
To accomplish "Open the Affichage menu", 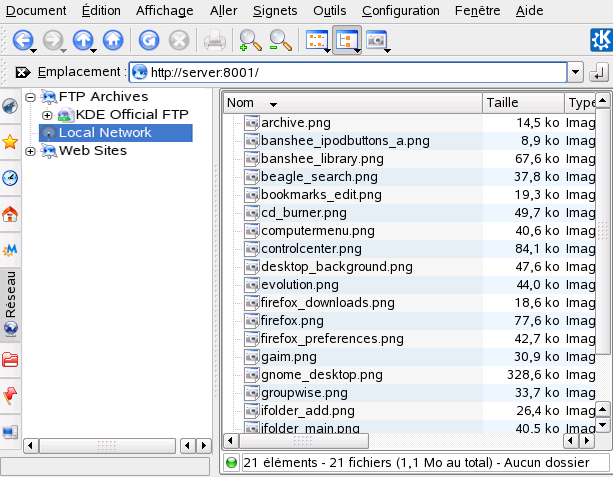I will pos(164,10).
